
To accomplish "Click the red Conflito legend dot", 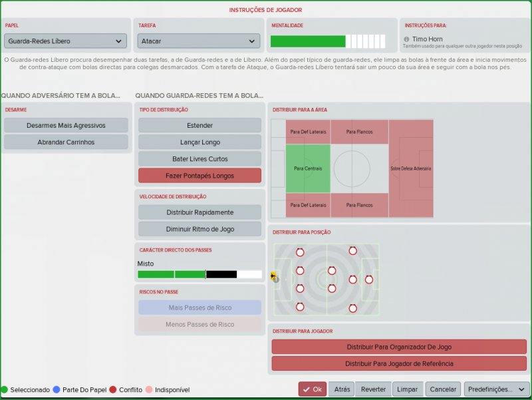I will tap(112, 390).
